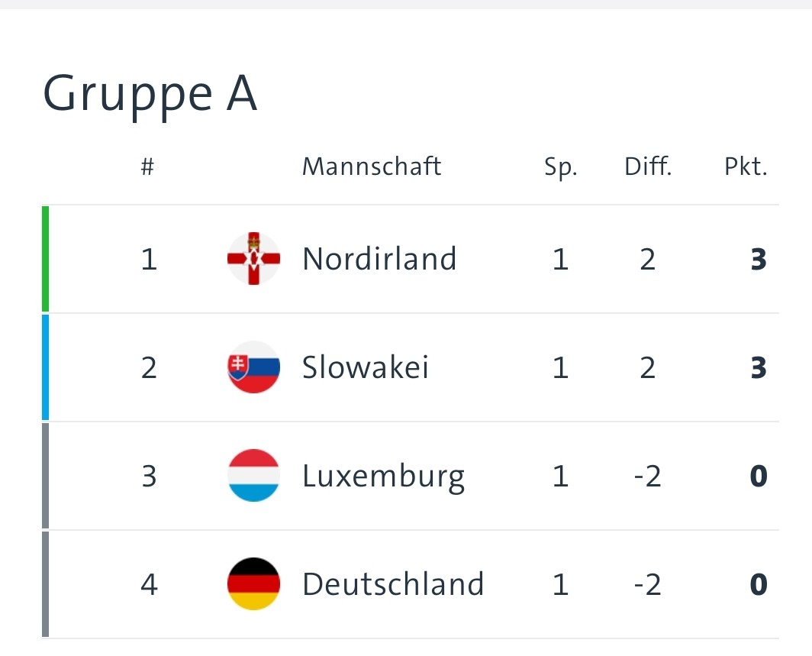Click the Pkt. column header
This screenshot has height=656, width=812.
(x=746, y=166)
